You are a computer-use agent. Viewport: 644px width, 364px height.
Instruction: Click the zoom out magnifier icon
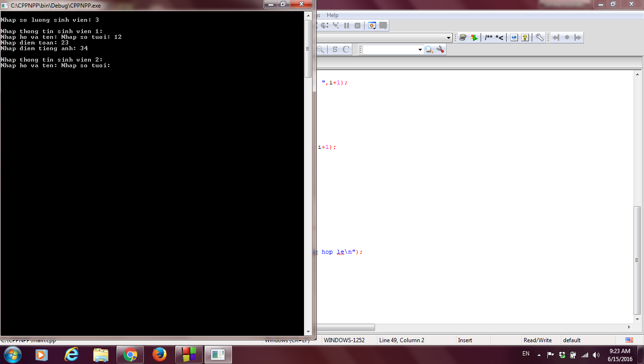tap(321, 49)
